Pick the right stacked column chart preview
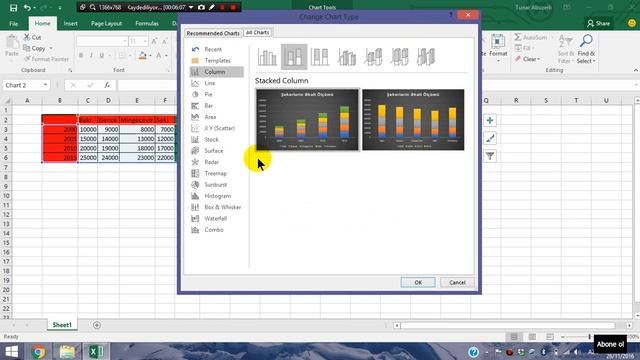Viewport: 640px width, 360px height. (x=413, y=120)
